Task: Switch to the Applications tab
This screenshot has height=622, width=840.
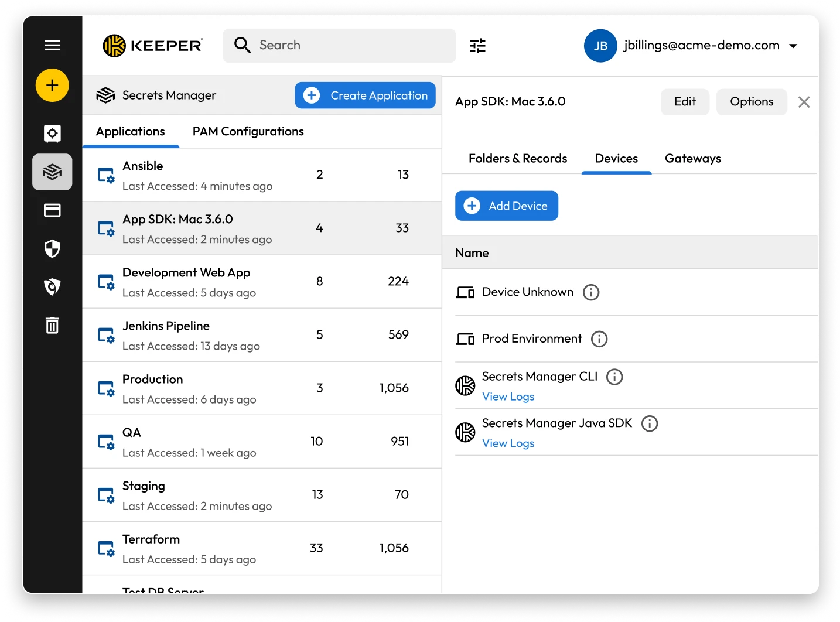Action: 130,132
